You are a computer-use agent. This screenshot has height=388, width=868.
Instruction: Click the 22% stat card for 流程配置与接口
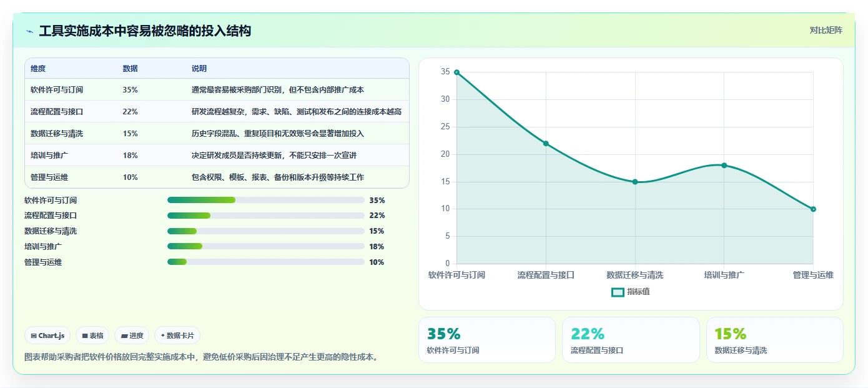(x=631, y=340)
